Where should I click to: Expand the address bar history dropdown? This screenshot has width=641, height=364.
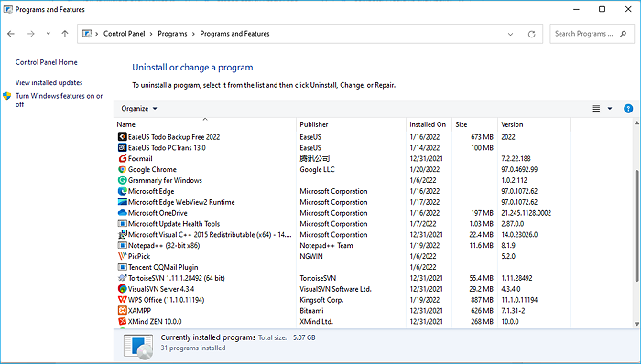510,34
